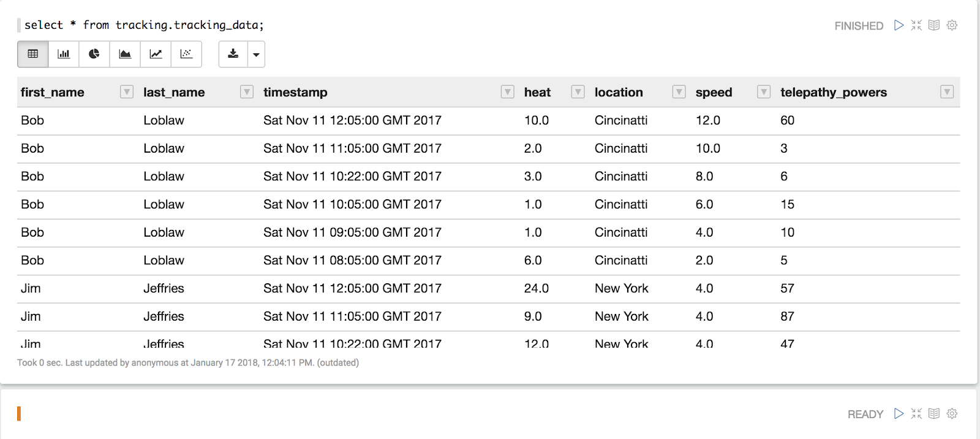
Task: Select the area chart visualization
Action: [x=125, y=54]
